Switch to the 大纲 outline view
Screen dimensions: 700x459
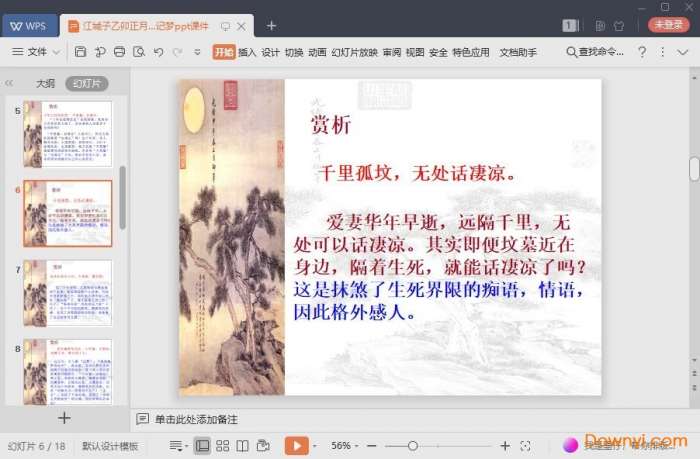45,83
